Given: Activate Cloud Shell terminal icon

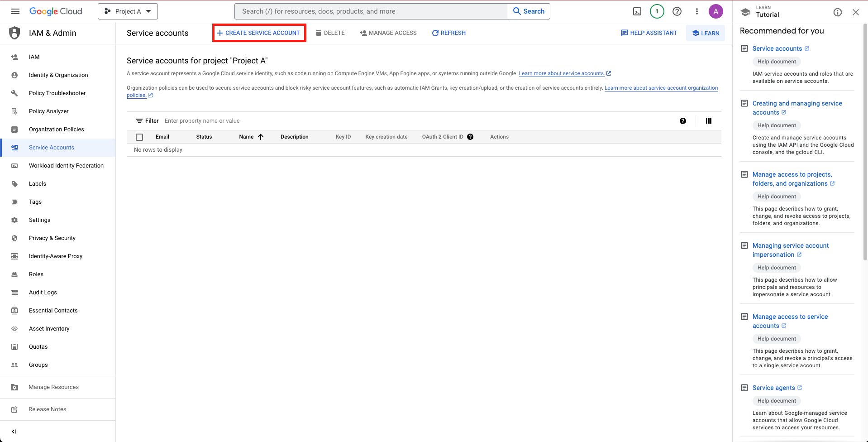Looking at the screenshot, I should [x=637, y=11].
